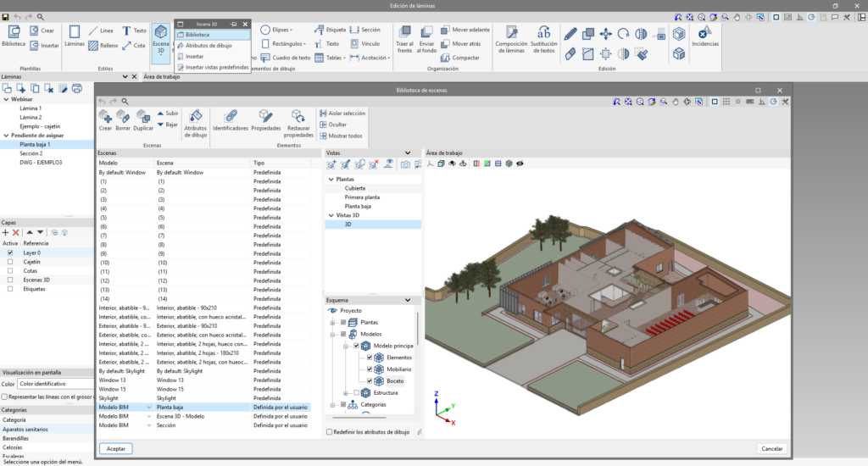Uncheck the Mobiliario model checkbox
The height and width of the screenshot is (466, 868).
click(369, 369)
